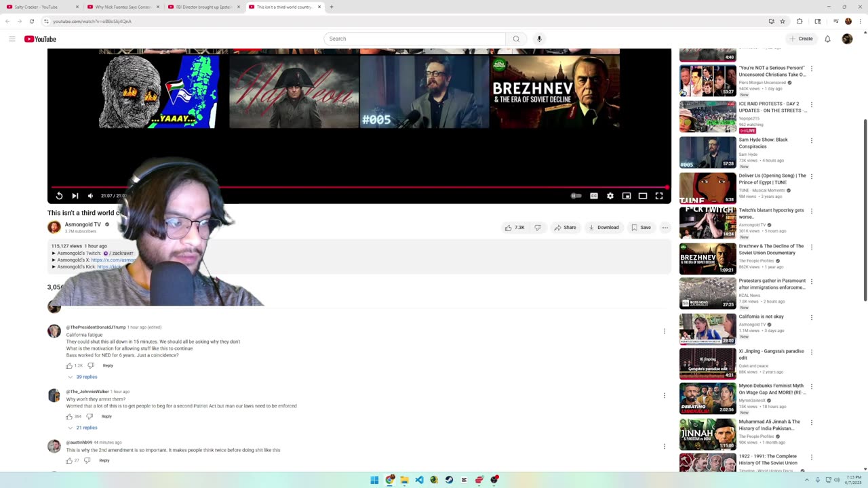Image resolution: width=868 pixels, height=488 pixels.
Task: Switch to FBI Director brought up tab
Action: click(x=203, y=7)
